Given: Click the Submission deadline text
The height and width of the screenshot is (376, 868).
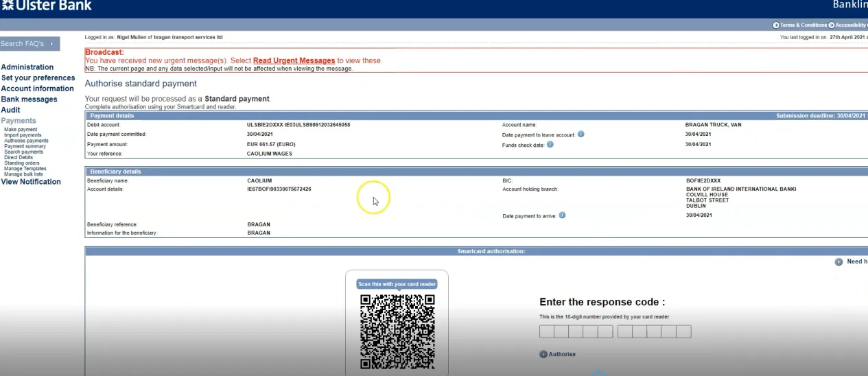Looking at the screenshot, I should (x=821, y=116).
